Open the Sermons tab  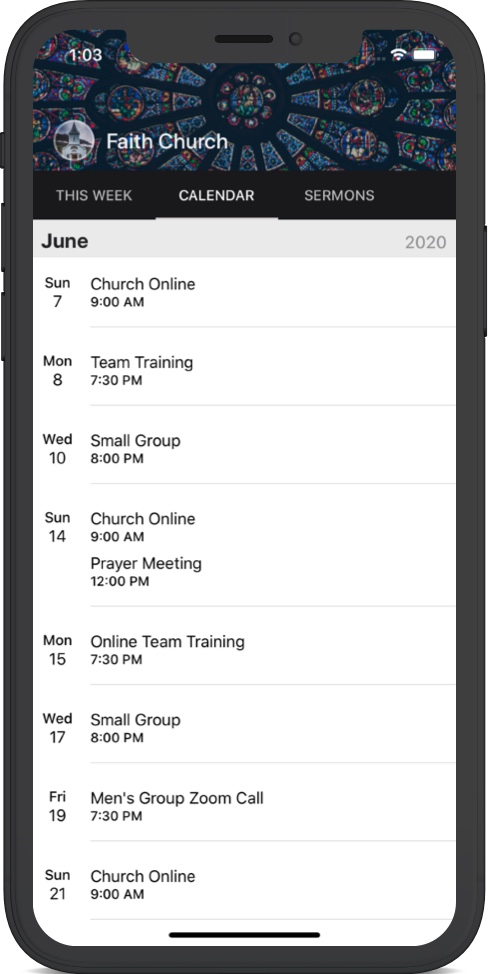pos(339,196)
